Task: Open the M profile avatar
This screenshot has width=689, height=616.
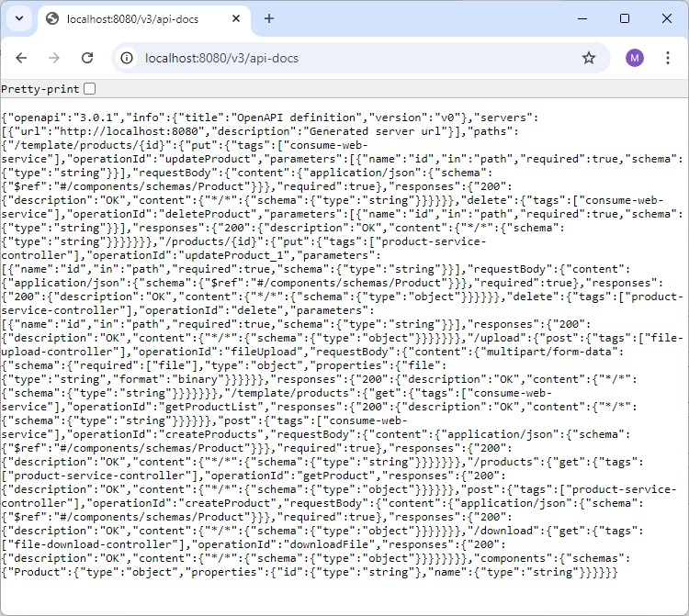Action: coord(635,58)
